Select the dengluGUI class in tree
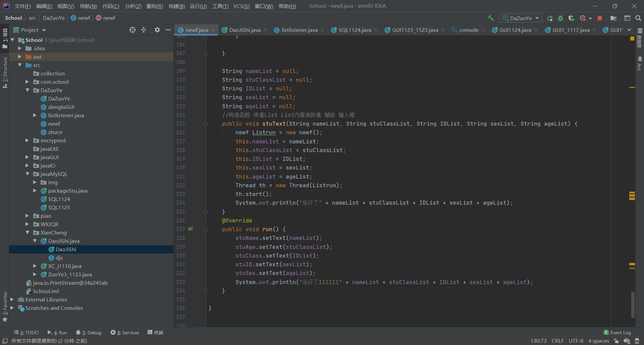644x345 pixels. [61, 107]
